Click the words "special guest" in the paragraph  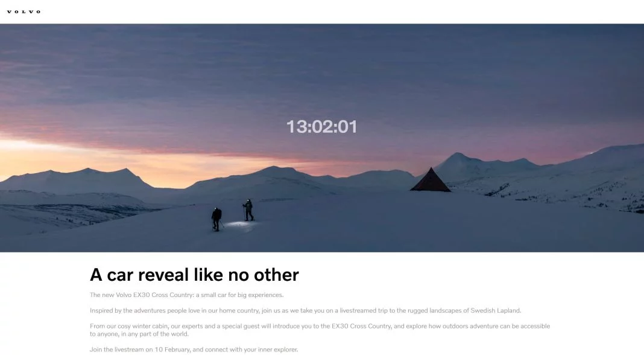[241, 326]
